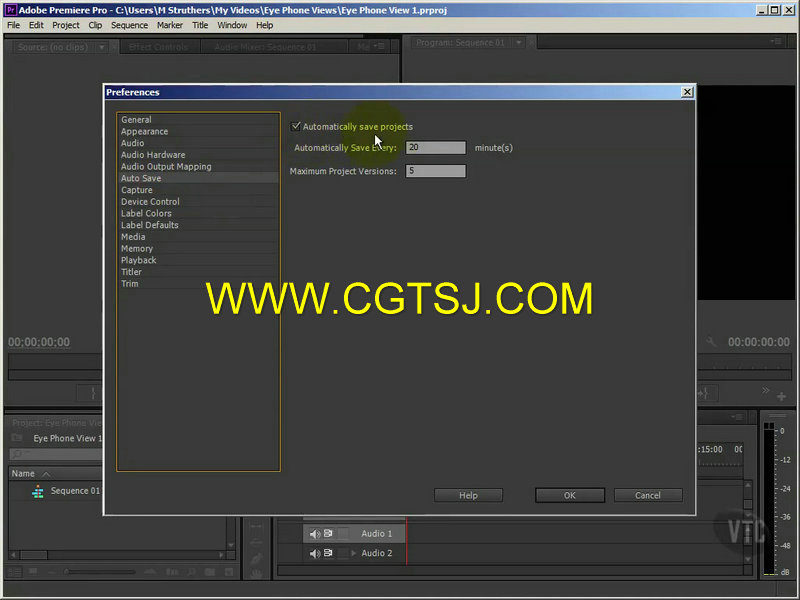Open the Project menu
The height and width of the screenshot is (600, 800).
(66, 25)
